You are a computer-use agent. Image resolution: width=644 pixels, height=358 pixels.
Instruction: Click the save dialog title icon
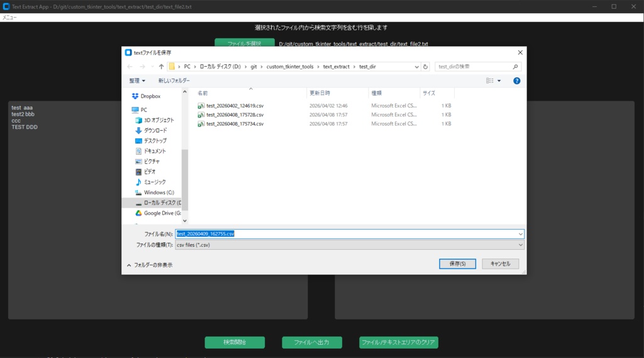pyautogui.click(x=128, y=53)
